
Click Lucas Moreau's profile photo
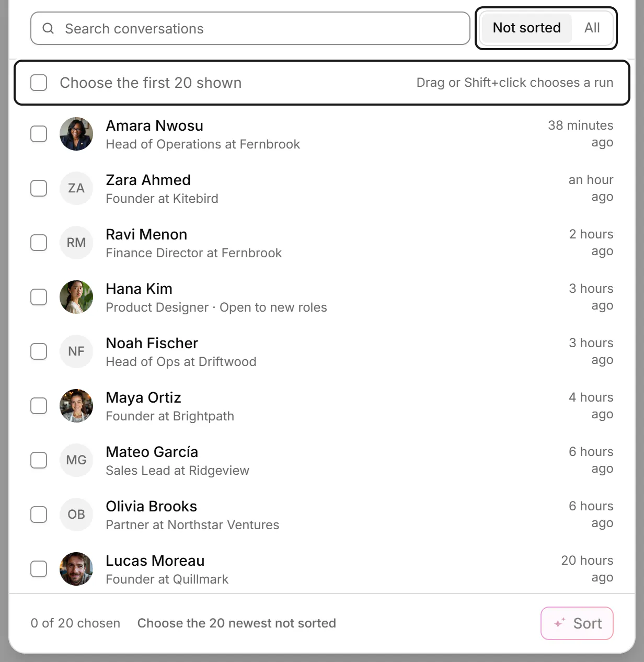tap(76, 569)
